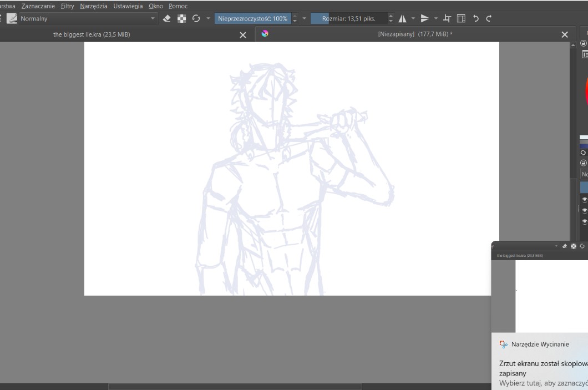Toggle visibility eye of the third layer

pos(584,221)
